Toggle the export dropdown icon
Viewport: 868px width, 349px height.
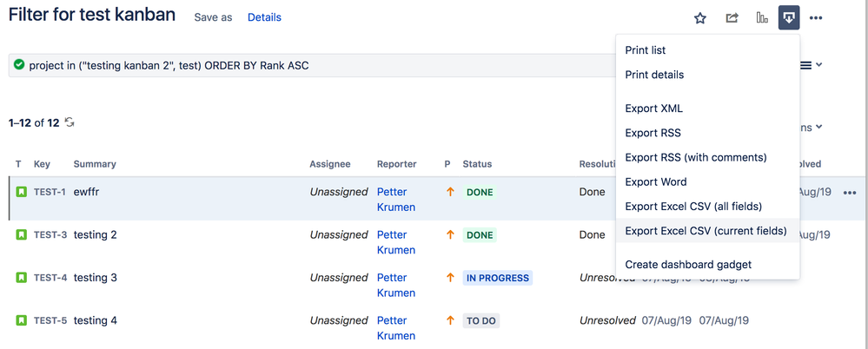pyautogui.click(x=789, y=17)
